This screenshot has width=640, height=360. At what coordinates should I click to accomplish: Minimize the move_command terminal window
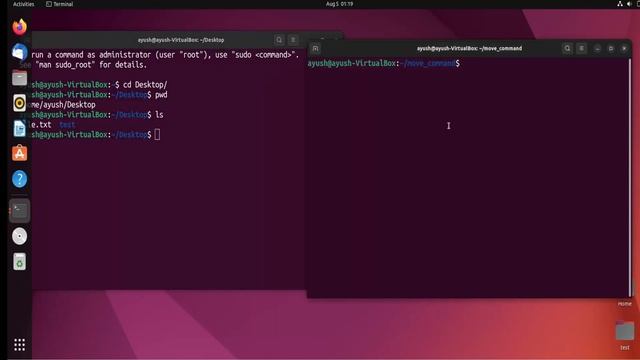(597, 49)
